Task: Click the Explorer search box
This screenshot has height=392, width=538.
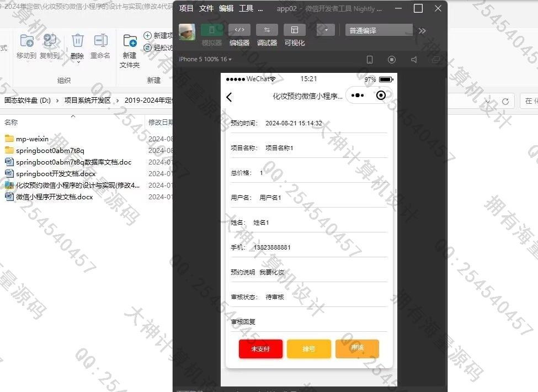Action: 529,101
